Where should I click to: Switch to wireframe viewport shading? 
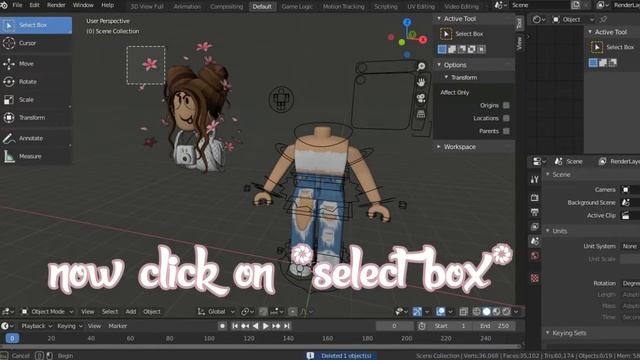[x=476, y=312]
